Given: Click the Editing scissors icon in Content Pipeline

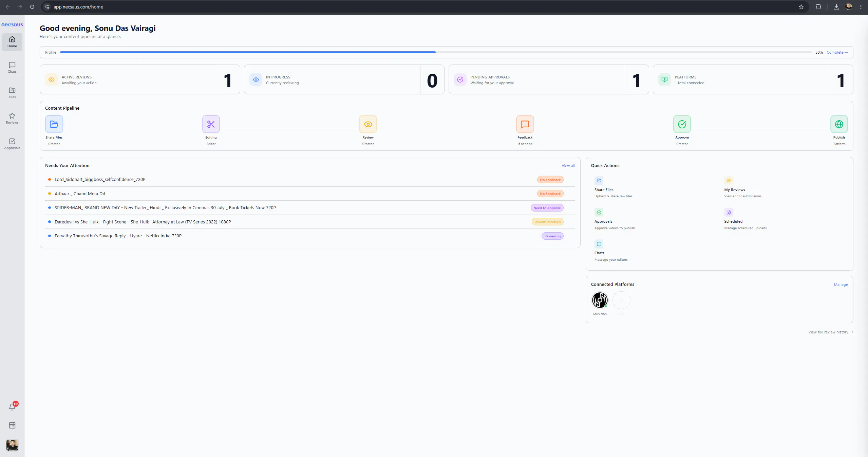Looking at the screenshot, I should pyautogui.click(x=211, y=124).
